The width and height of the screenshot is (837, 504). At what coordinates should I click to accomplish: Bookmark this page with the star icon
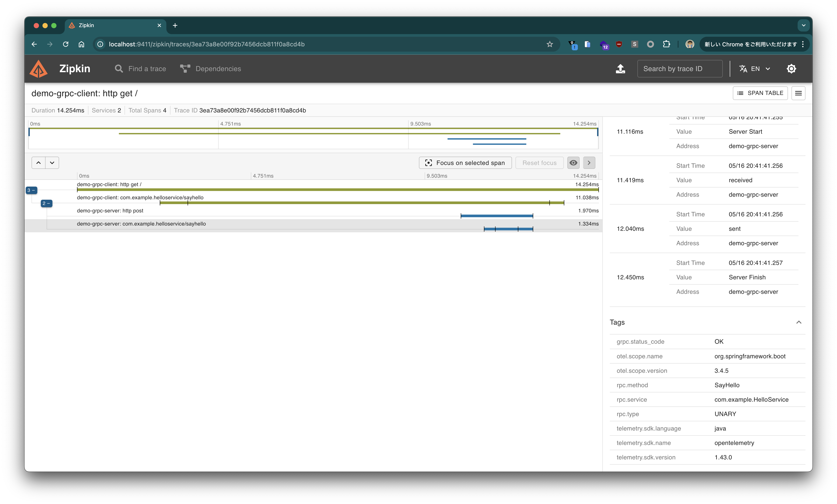pos(550,44)
